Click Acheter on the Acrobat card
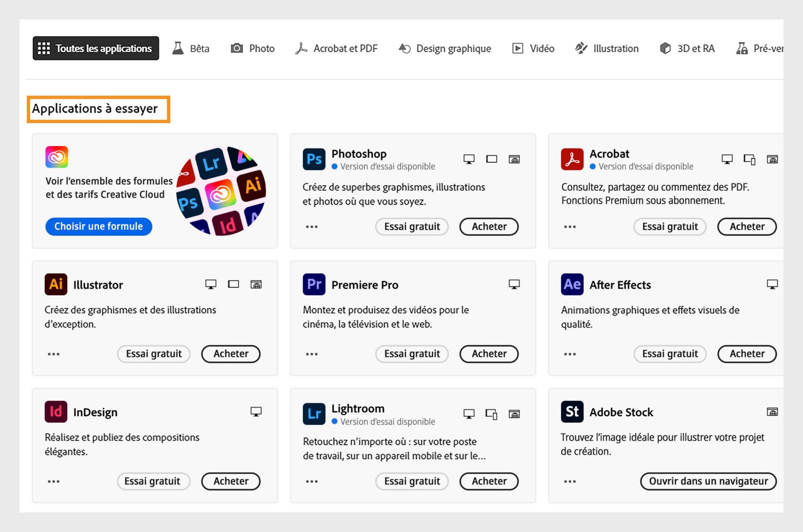803x532 pixels. (x=747, y=227)
